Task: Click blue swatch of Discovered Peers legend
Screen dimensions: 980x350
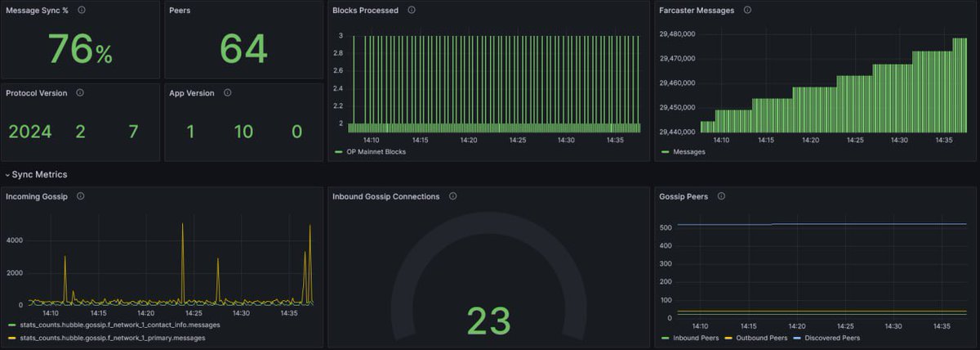Action: pos(797,337)
